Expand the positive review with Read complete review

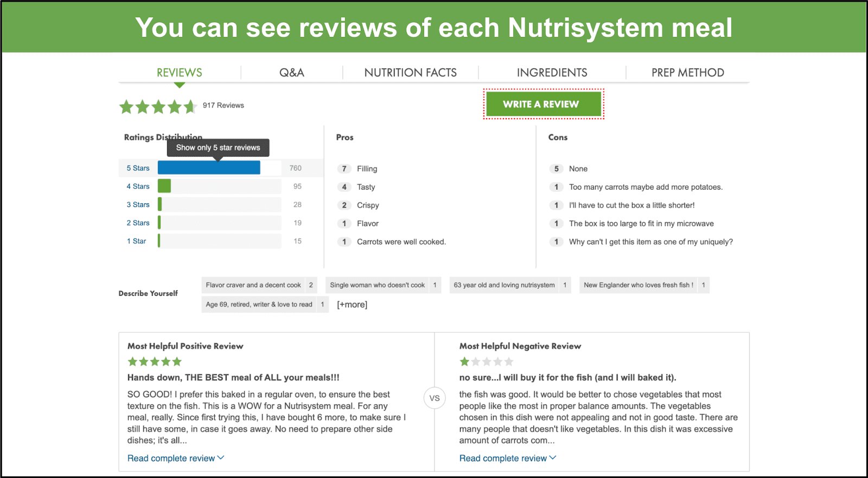click(176, 458)
